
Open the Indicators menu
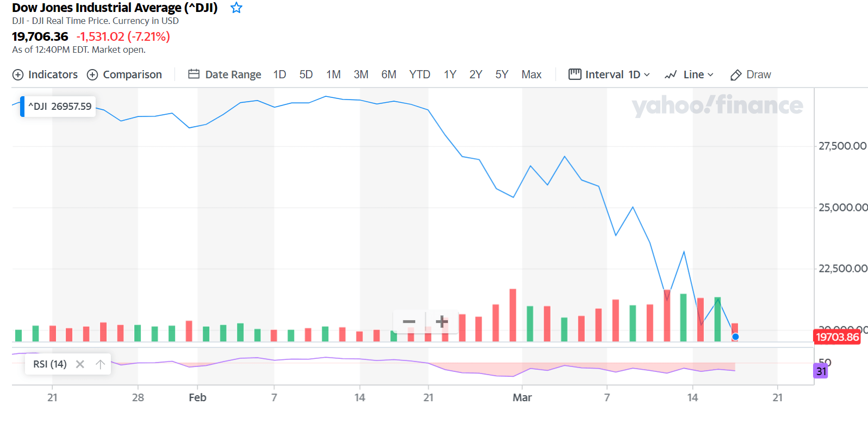[x=45, y=74]
